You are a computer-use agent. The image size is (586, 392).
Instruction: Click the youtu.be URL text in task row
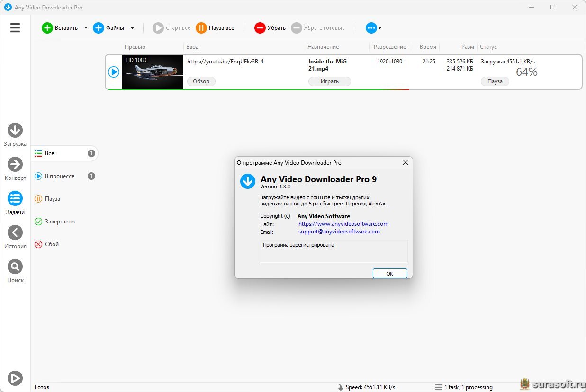(x=225, y=62)
